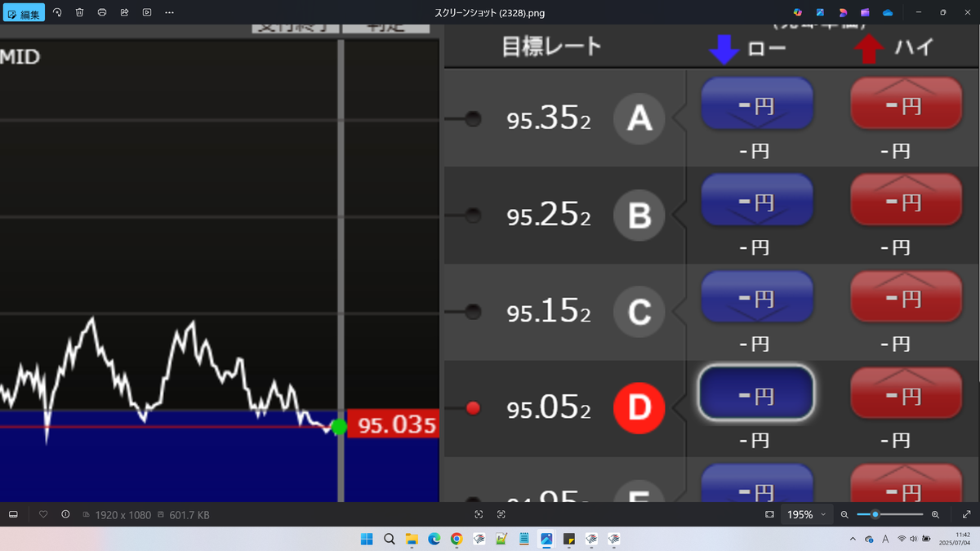Click the circle B rate label
Screen dimensions: 980x551
(x=639, y=216)
